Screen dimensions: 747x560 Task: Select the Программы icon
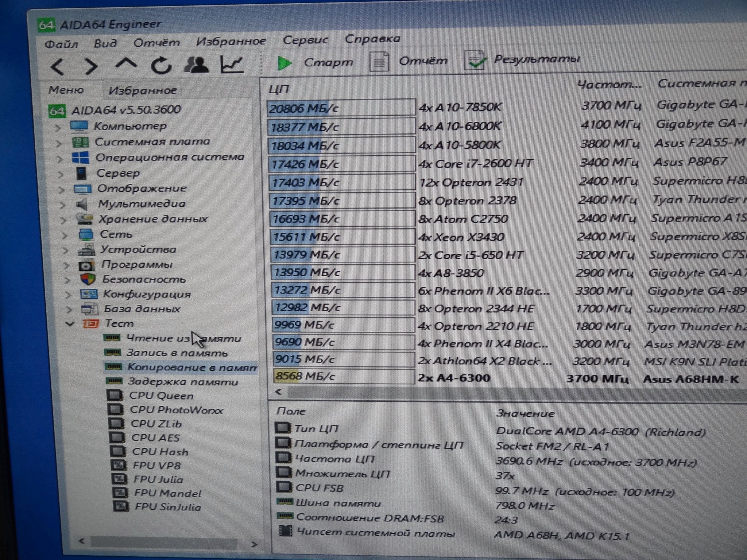(x=87, y=265)
